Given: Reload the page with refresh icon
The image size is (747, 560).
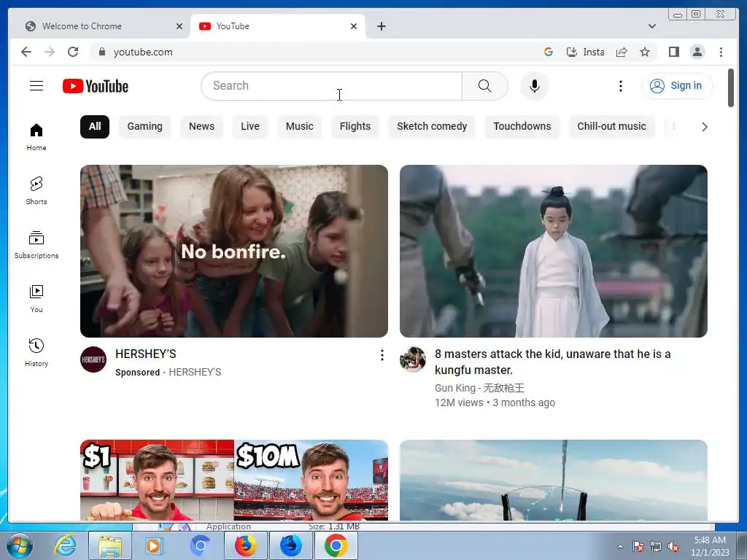Looking at the screenshot, I should (x=73, y=52).
